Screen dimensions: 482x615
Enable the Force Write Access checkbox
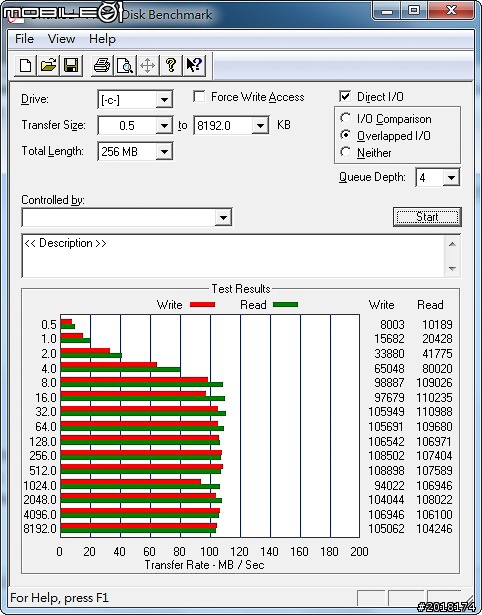(199, 96)
